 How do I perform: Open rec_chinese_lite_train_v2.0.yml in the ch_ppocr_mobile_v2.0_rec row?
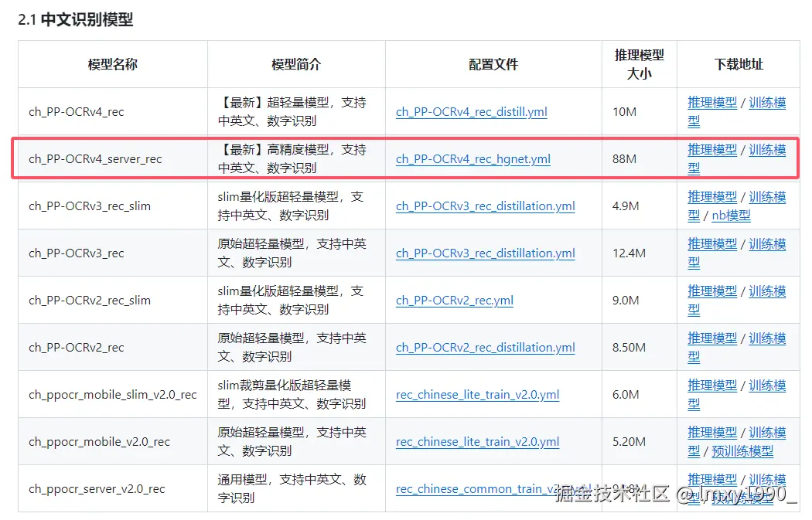click(477, 441)
